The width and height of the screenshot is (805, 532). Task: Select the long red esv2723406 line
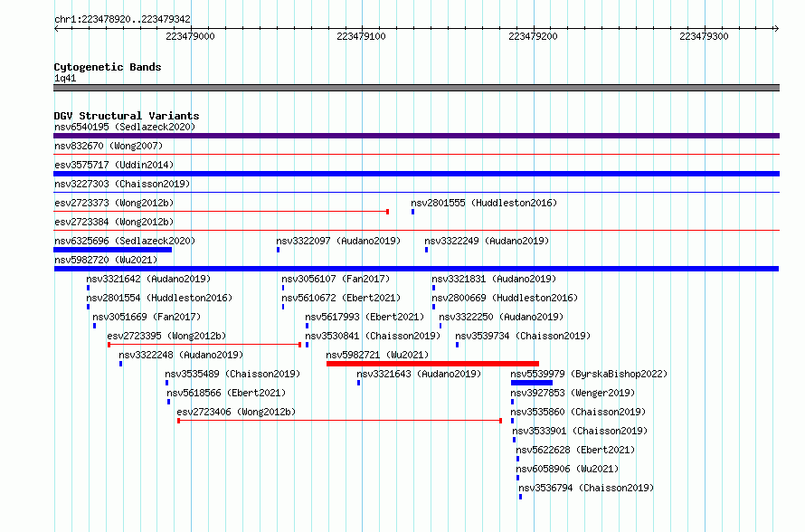339,421
